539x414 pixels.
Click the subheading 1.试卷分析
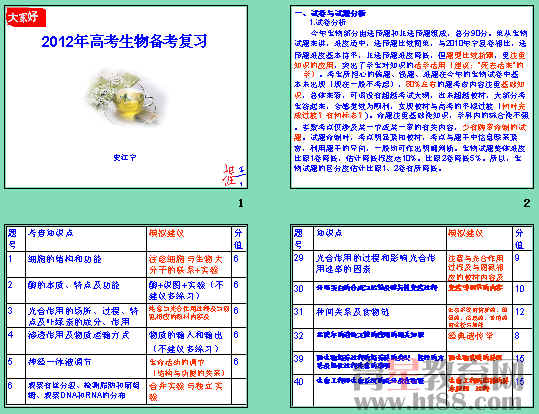pyautogui.click(x=328, y=23)
